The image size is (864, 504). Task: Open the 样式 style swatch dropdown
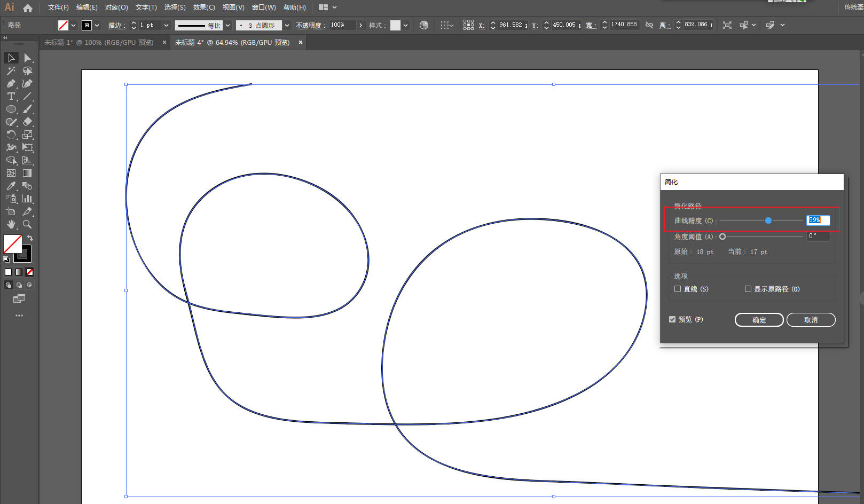point(406,25)
